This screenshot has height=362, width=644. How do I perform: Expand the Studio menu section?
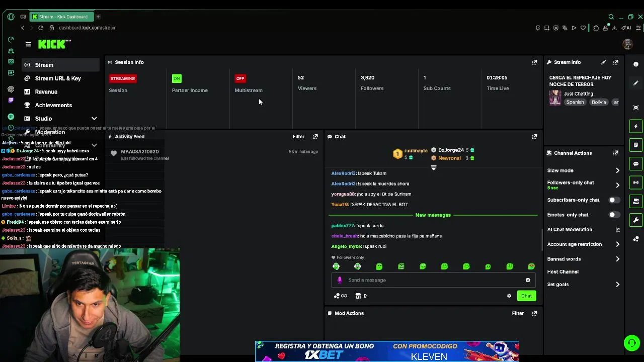[94, 119]
